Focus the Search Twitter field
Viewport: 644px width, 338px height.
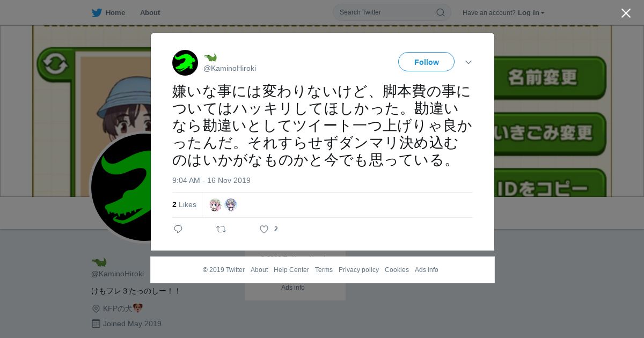(392, 12)
